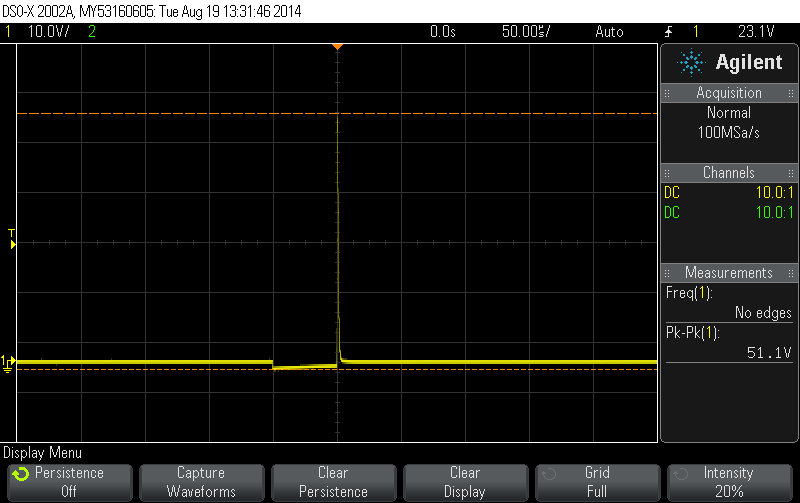Viewport: 800px width, 503px height.
Task: Click the grip dots right of Measurements
Action: coord(790,273)
